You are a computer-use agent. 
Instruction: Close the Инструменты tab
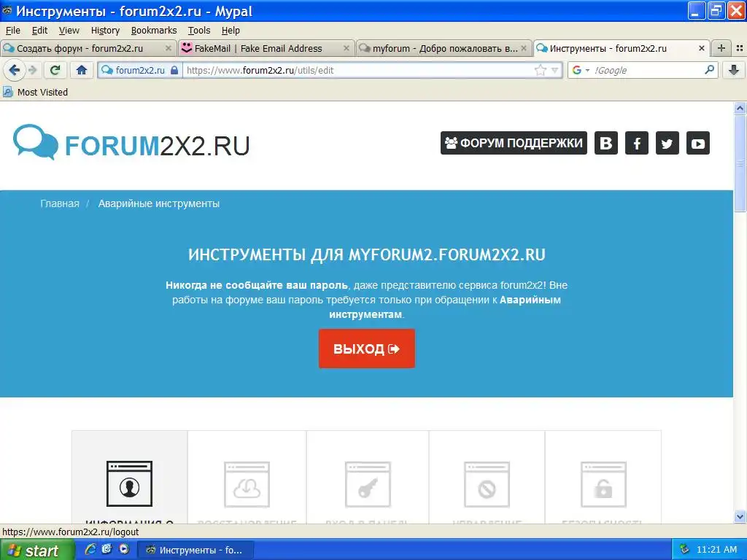pyautogui.click(x=701, y=48)
